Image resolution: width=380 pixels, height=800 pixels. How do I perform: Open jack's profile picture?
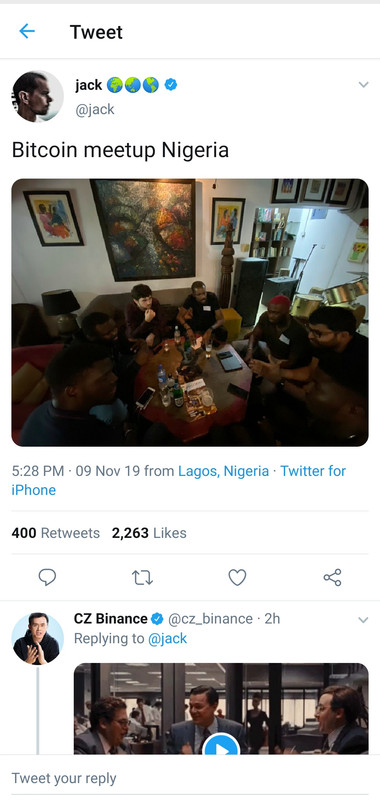tap(37, 96)
